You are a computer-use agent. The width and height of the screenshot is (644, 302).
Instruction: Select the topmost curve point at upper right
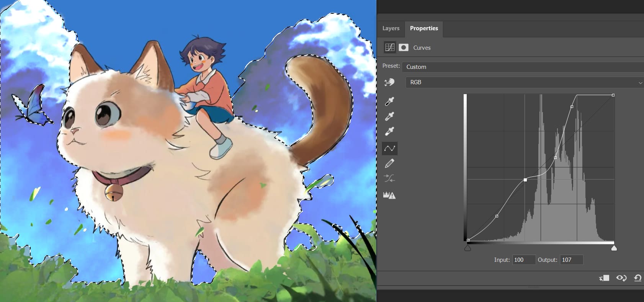pos(613,95)
